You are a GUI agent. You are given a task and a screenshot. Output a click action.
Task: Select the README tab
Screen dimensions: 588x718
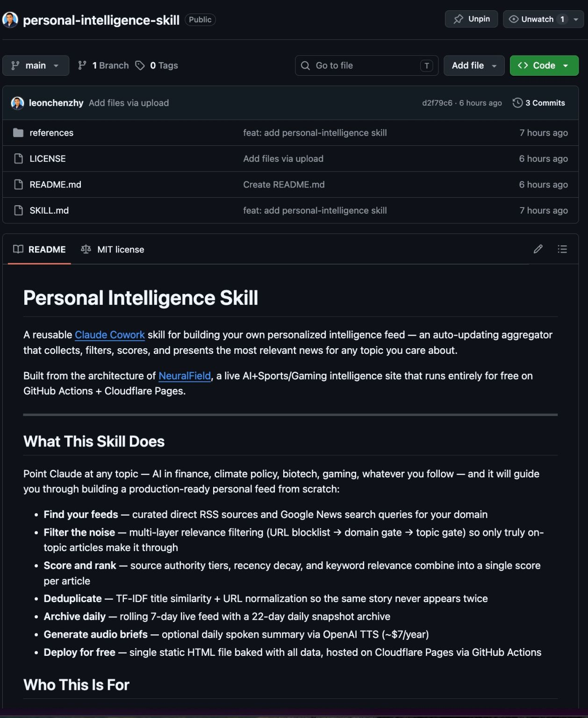point(39,249)
